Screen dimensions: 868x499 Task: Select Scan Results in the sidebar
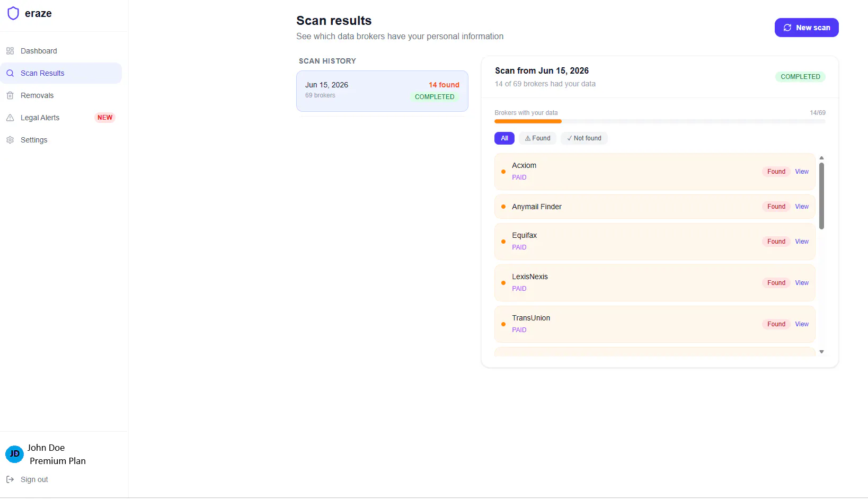[x=61, y=73]
